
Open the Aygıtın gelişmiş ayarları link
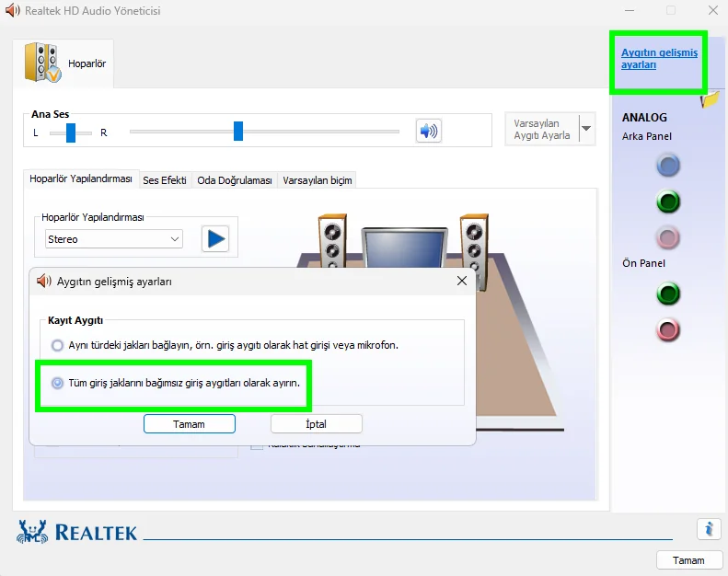click(659, 59)
